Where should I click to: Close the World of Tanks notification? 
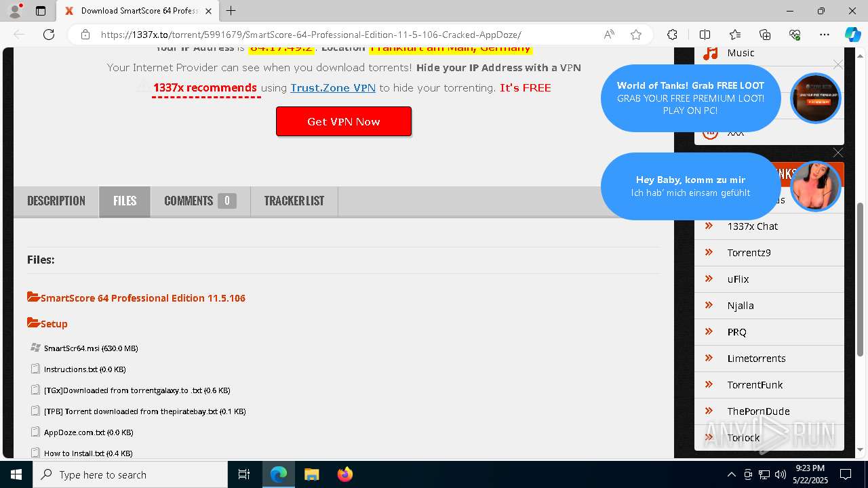(x=838, y=64)
